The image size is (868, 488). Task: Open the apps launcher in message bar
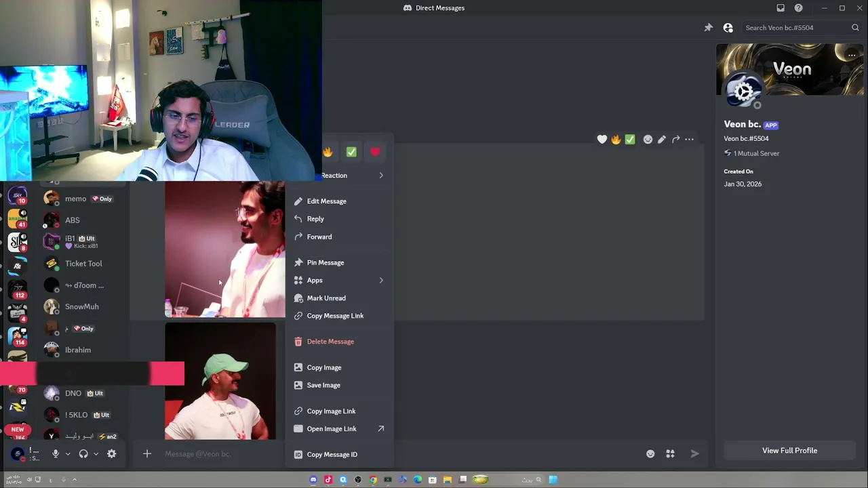click(x=670, y=454)
